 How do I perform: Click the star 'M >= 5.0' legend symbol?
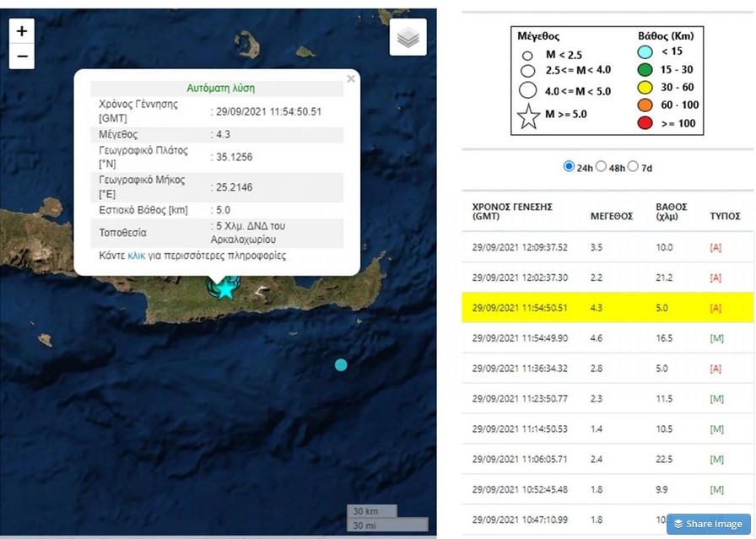click(528, 116)
